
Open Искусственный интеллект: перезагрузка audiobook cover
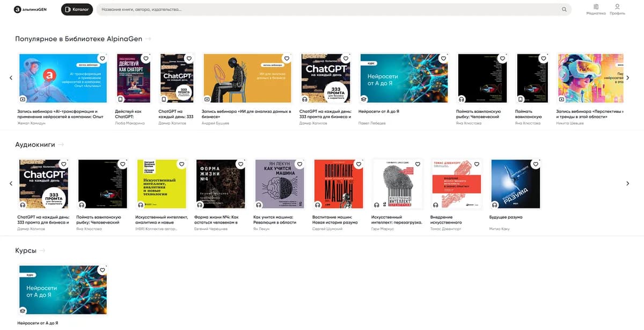398,184
